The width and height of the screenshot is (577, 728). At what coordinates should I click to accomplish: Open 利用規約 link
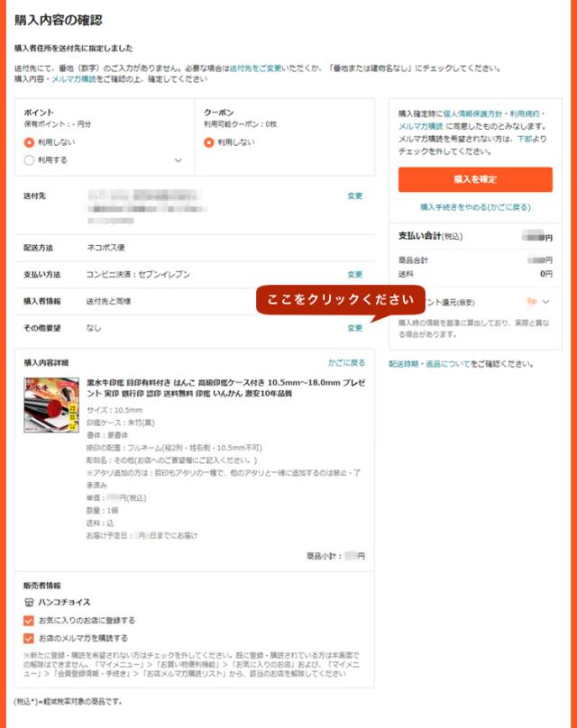(525, 114)
